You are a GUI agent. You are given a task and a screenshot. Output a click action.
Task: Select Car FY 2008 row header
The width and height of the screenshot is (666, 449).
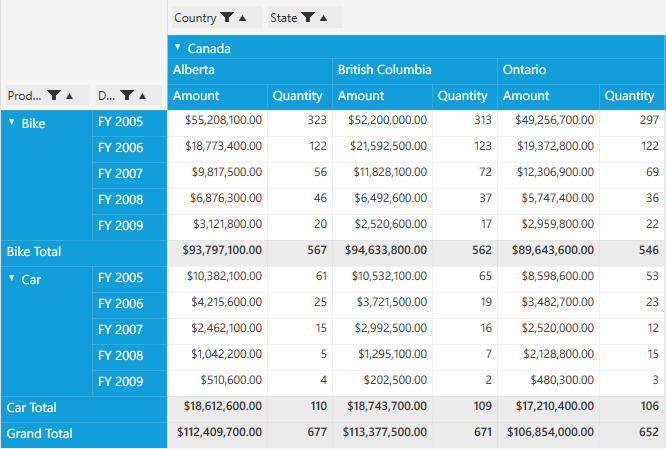click(130, 357)
